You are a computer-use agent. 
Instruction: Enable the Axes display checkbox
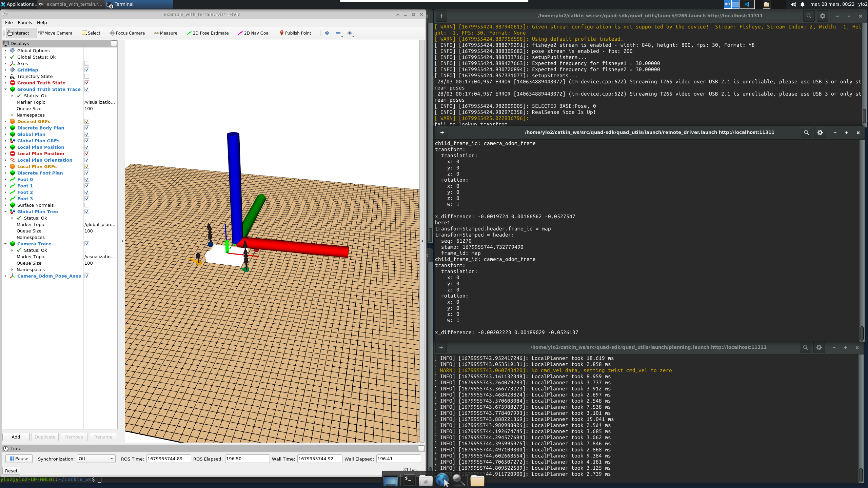click(87, 63)
